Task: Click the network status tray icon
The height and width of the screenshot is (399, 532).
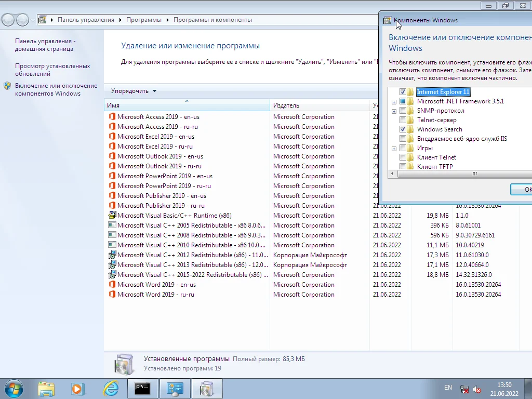Action: [x=464, y=389]
